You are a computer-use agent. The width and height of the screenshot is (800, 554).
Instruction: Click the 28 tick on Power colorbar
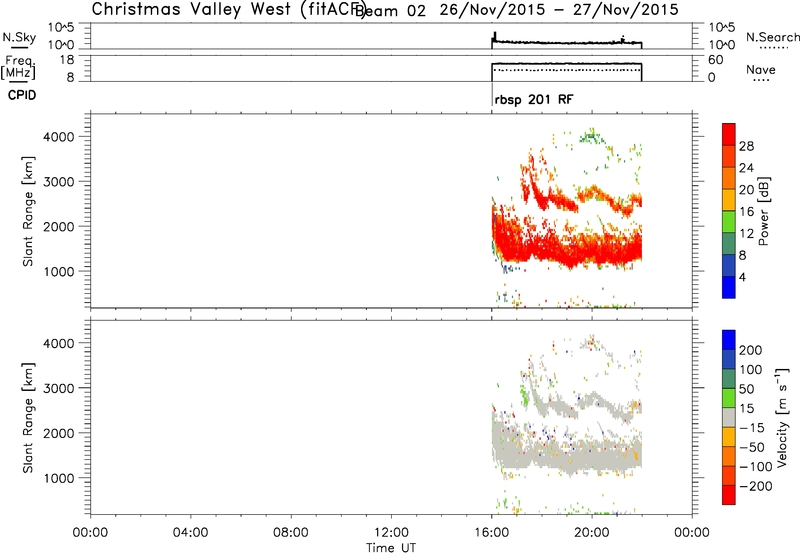746,146
